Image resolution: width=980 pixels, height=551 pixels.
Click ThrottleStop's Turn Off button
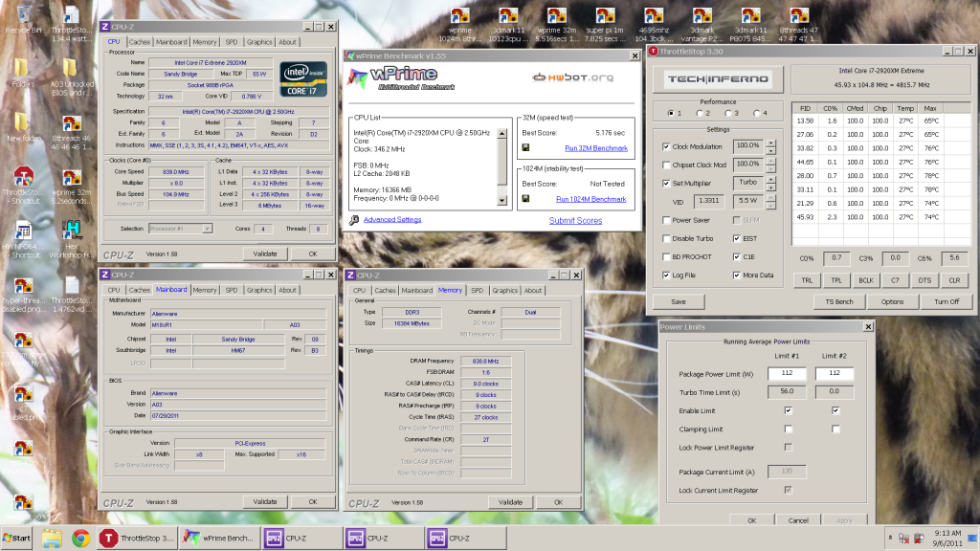[947, 301]
